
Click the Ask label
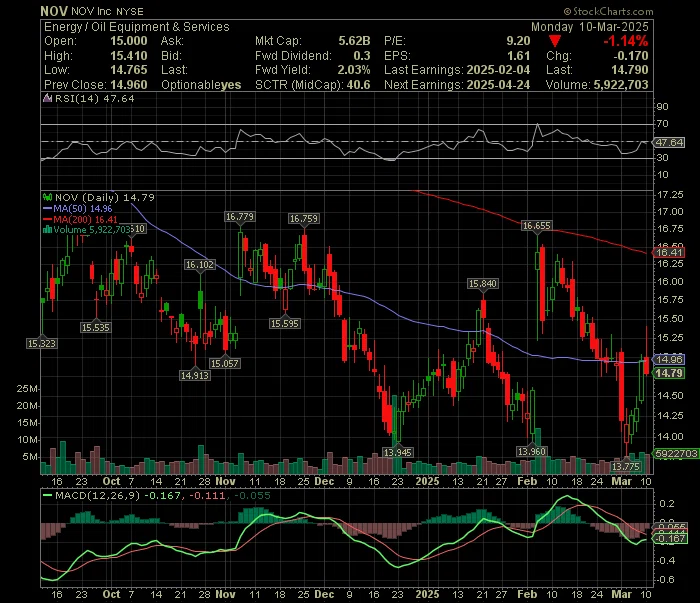pyautogui.click(x=172, y=41)
